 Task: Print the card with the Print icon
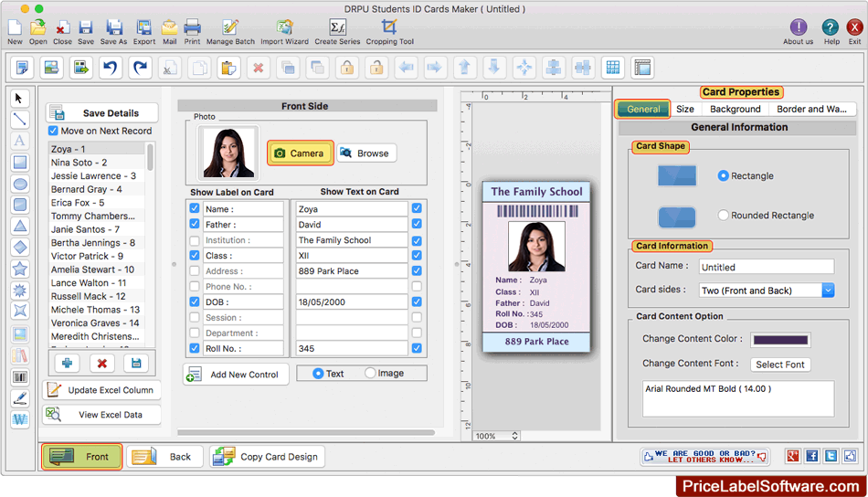tap(192, 32)
